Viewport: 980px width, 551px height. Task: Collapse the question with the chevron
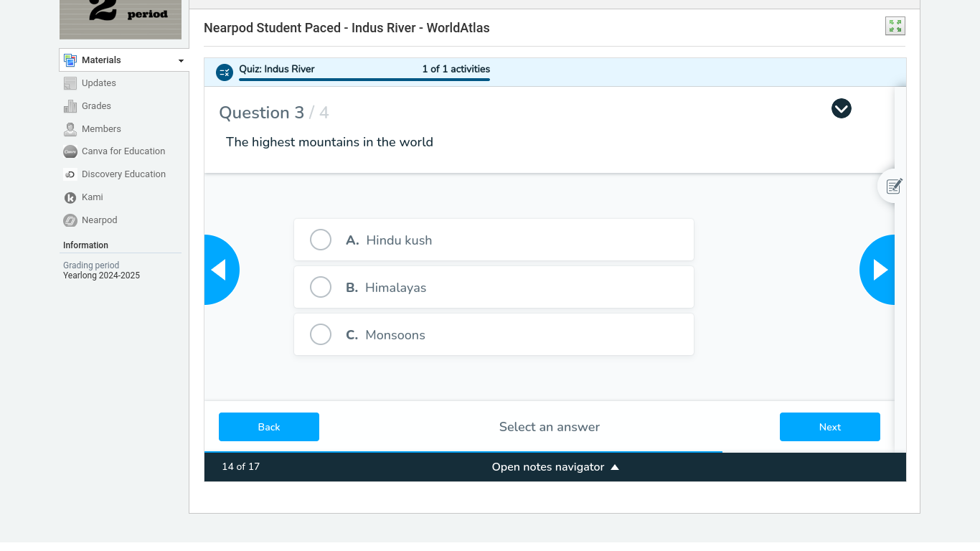click(841, 108)
